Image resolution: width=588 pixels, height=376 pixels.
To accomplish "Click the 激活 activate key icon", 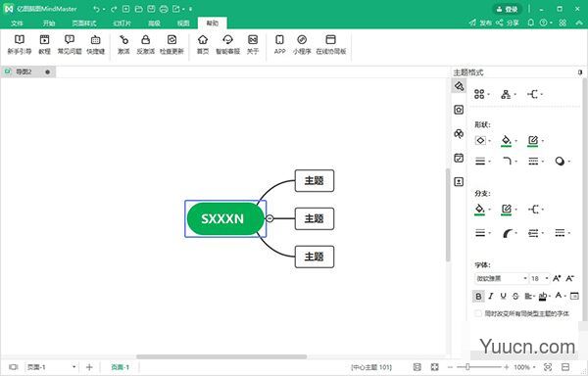I will (x=123, y=45).
